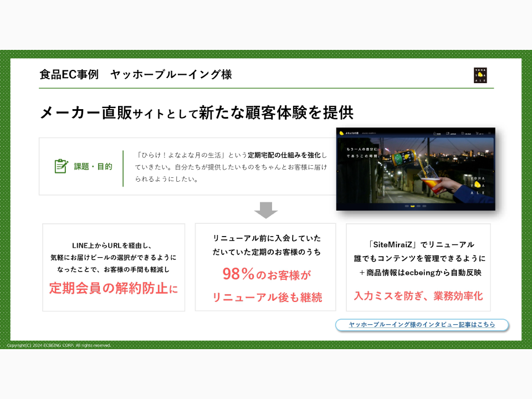Click the clipboard pencil icon beside 課題・目的
Viewport: 532px width, 399px height.
click(61, 166)
